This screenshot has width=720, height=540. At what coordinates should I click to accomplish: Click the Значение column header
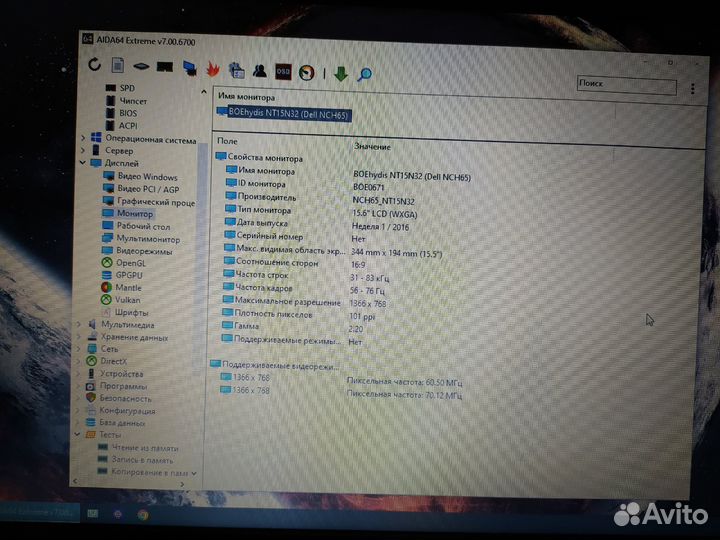tap(372, 147)
